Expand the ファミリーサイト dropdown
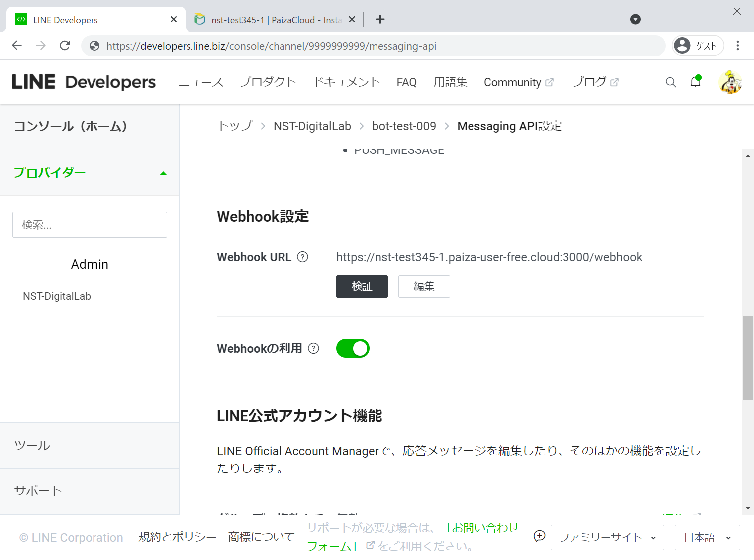 pyautogui.click(x=607, y=537)
